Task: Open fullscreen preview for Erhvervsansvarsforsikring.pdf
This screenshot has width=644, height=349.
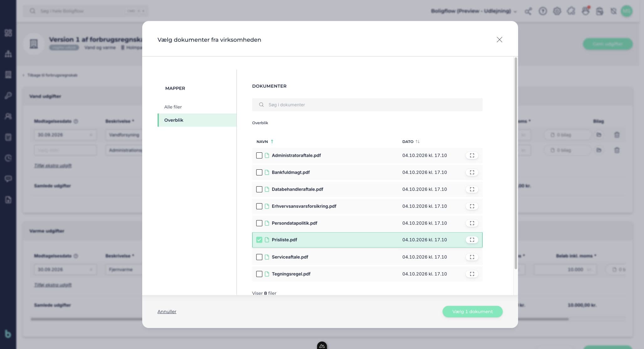Action: click(x=472, y=206)
